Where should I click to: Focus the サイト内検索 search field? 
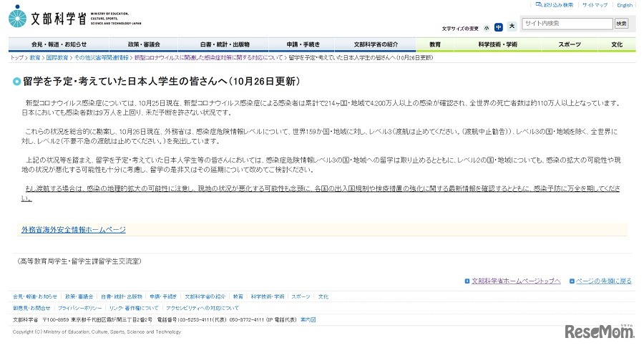(567, 24)
